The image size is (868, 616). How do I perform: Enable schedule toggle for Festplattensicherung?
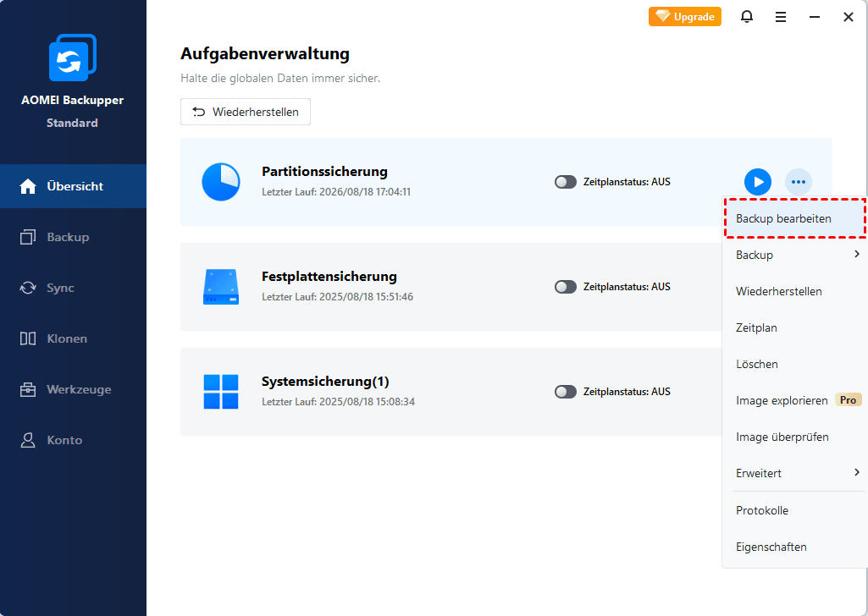click(x=565, y=287)
